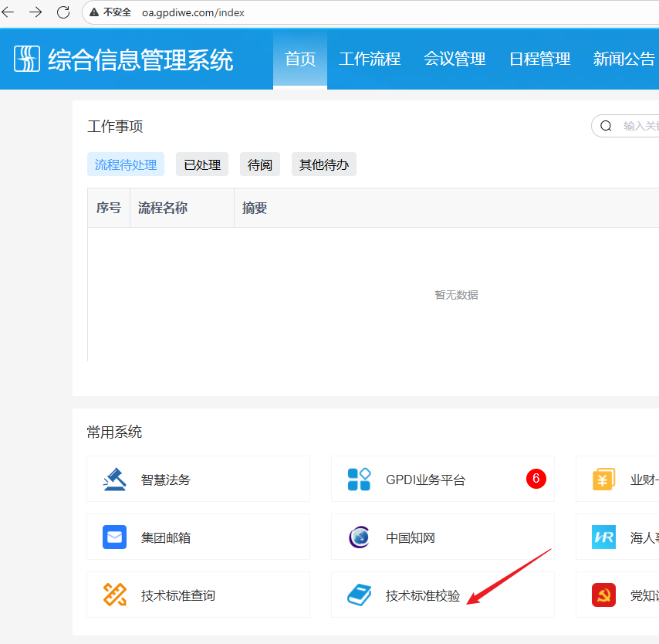Open 中国知网 globe icon
659x644 pixels.
coord(359,537)
